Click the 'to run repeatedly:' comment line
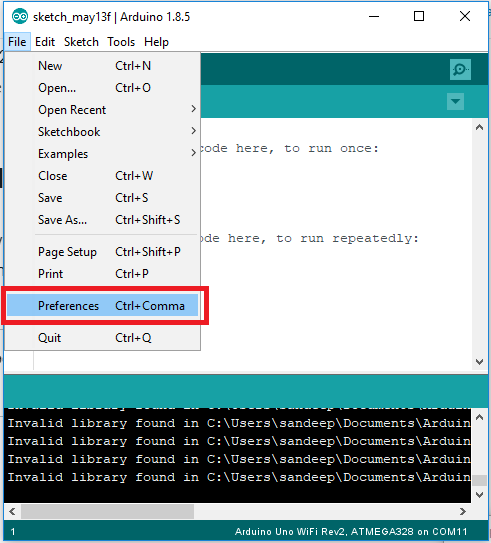The image size is (491, 543). pos(309,239)
